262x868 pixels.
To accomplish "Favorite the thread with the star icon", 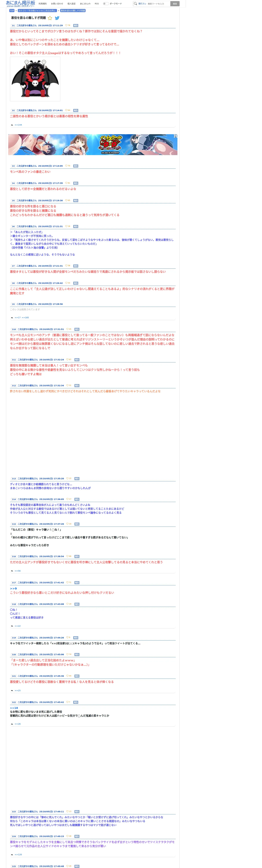I will click(50, 18).
